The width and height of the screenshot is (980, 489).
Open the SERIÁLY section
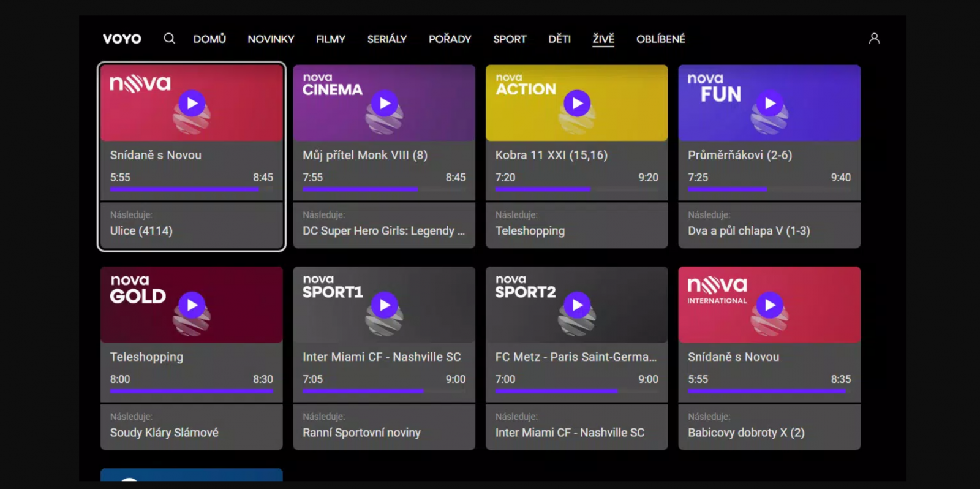coord(387,39)
